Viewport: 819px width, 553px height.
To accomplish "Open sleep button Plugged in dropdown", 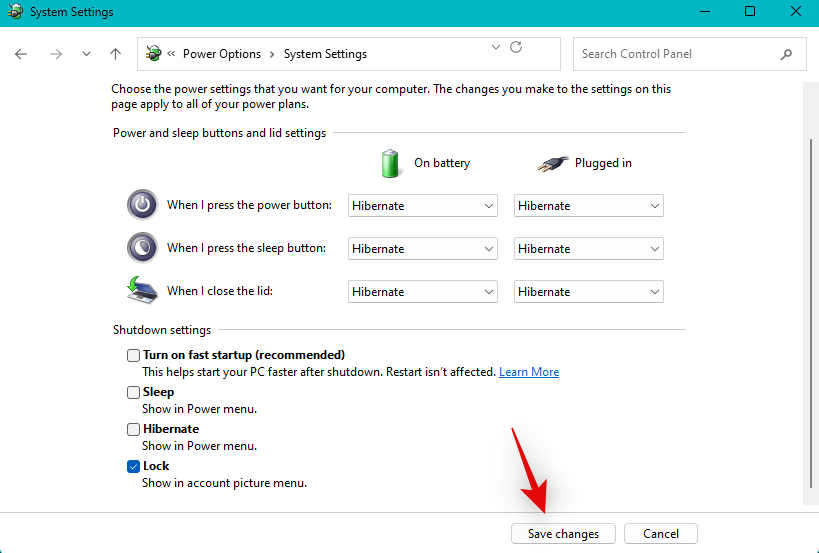I will point(589,249).
